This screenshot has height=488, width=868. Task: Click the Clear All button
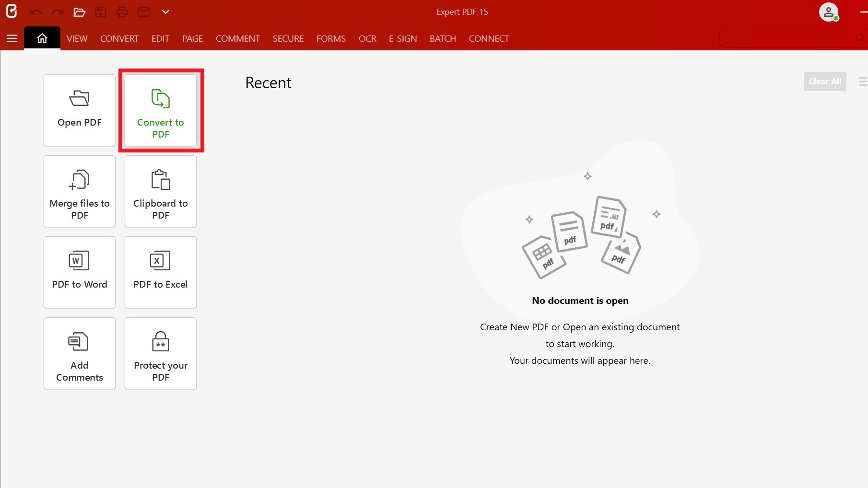825,81
